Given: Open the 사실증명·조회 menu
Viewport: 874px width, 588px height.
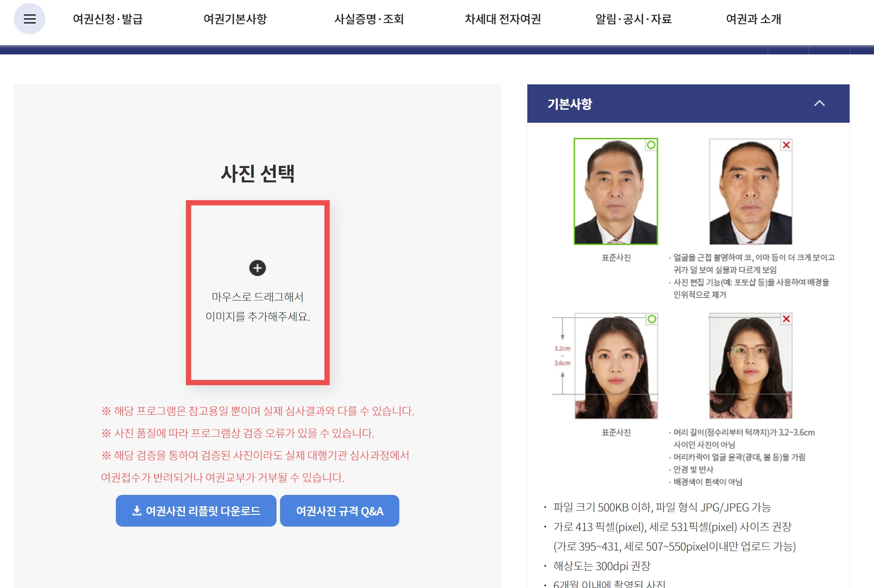Looking at the screenshot, I should tap(369, 19).
